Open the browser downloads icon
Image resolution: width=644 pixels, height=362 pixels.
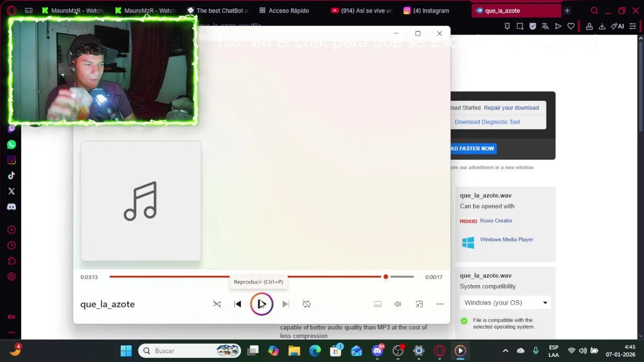tap(602, 26)
